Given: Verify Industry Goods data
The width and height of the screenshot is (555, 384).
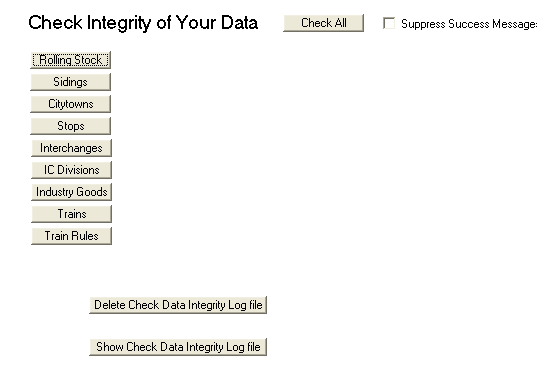Looking at the screenshot, I should click(71, 191).
